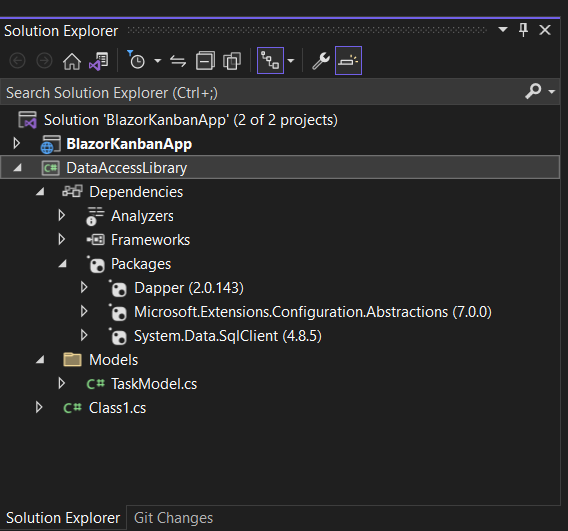Select TaskModel.cs file
Screen dimensions: 568x531
click(x=154, y=384)
